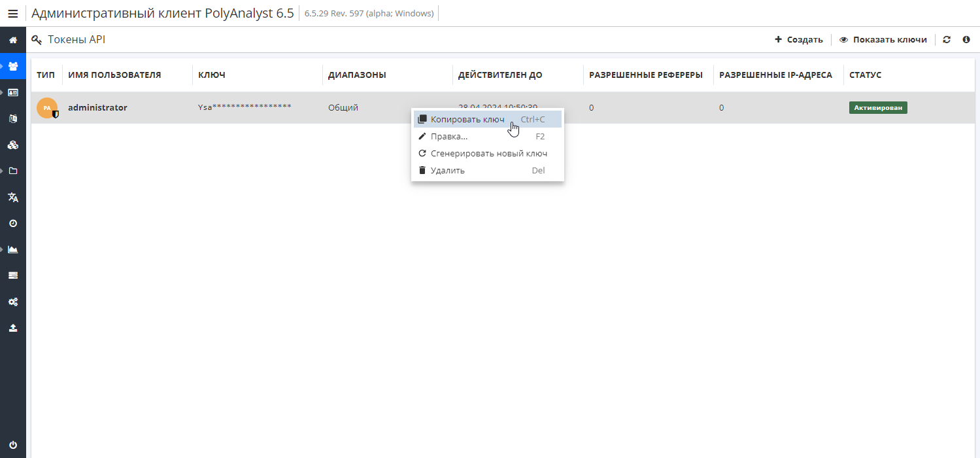Click the cubes icon in sidebar
Screen dimensions: 980x458
tap(13, 145)
